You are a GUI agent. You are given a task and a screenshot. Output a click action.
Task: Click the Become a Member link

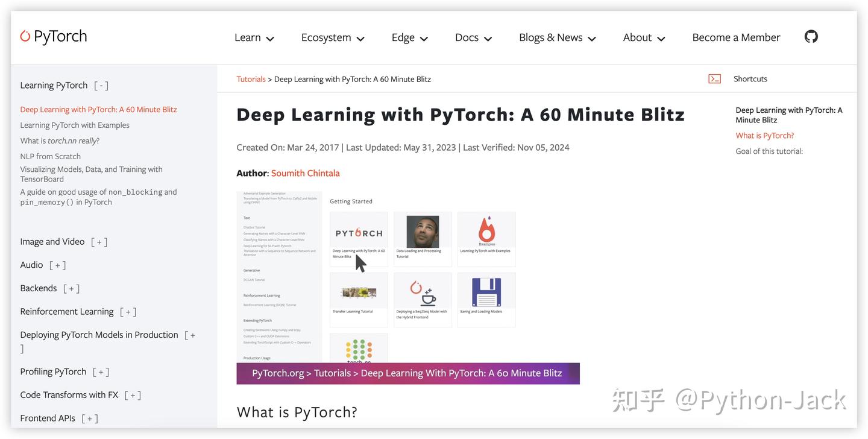[735, 37]
